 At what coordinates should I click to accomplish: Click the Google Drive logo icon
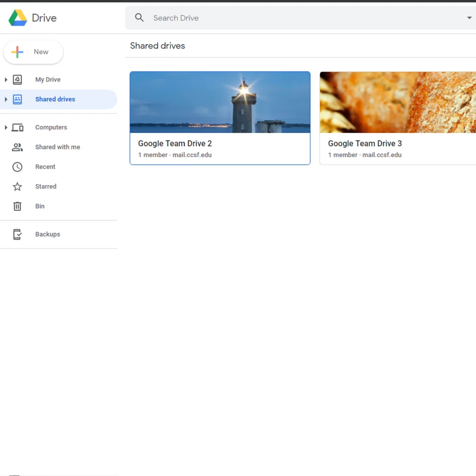click(x=18, y=18)
